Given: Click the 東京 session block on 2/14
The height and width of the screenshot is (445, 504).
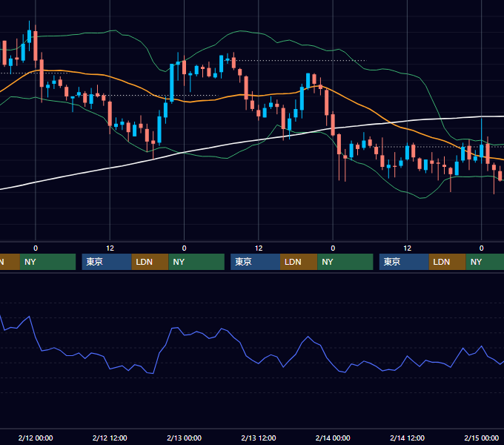Looking at the screenshot, I should coord(404,262).
